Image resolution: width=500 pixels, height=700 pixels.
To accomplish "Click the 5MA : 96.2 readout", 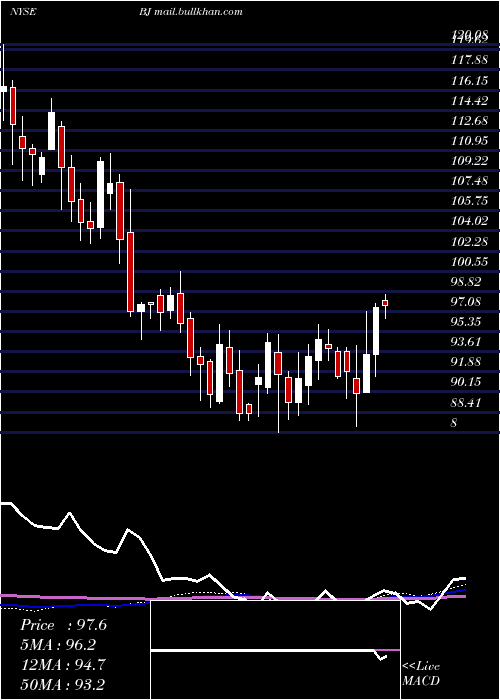I will 58,645.
